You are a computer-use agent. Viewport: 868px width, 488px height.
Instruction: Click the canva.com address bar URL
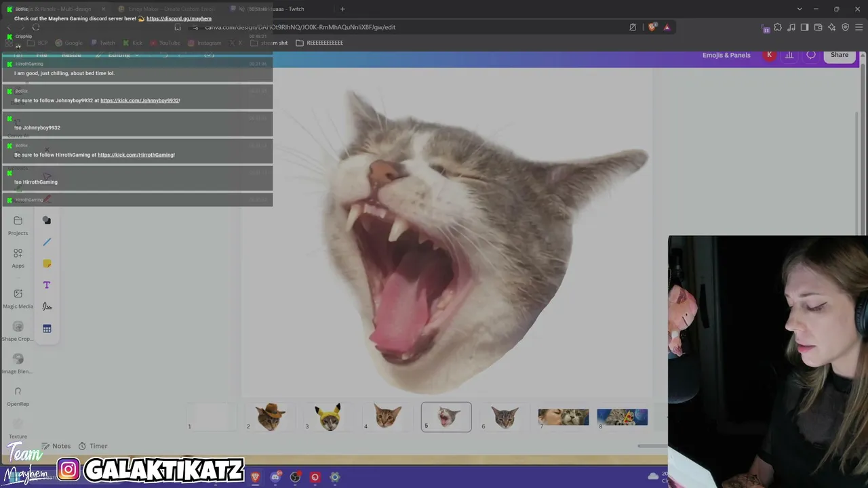click(300, 27)
